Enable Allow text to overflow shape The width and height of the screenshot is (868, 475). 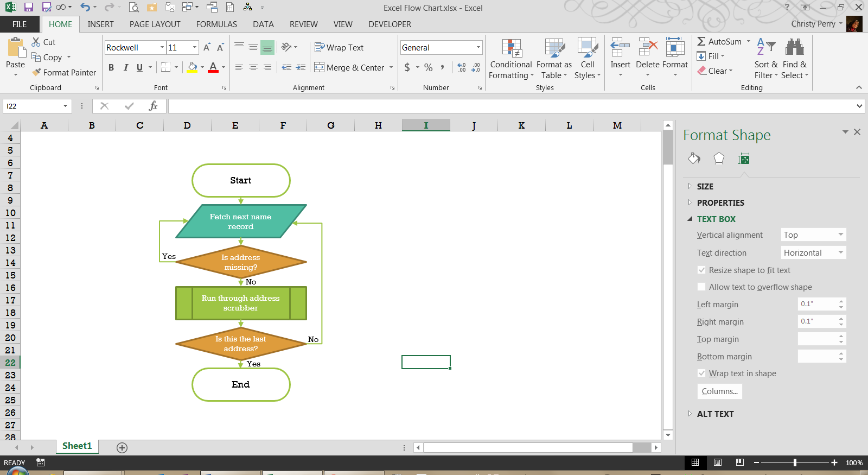(x=701, y=287)
